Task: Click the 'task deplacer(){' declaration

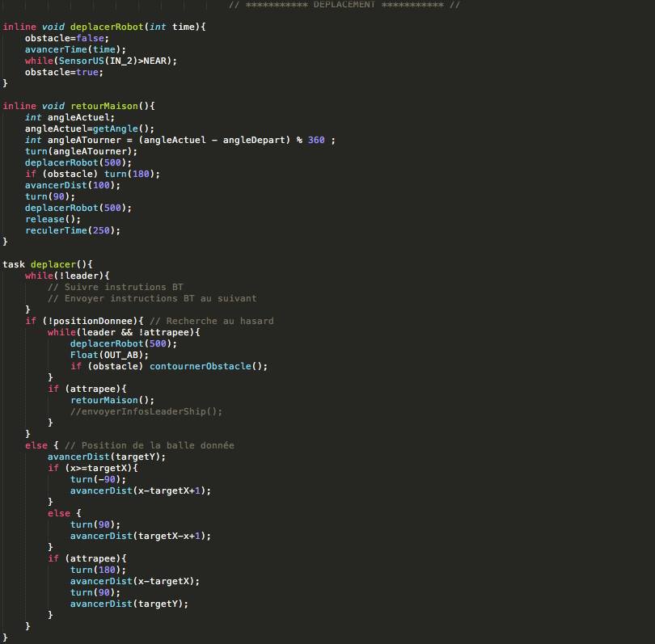Action: point(48,264)
